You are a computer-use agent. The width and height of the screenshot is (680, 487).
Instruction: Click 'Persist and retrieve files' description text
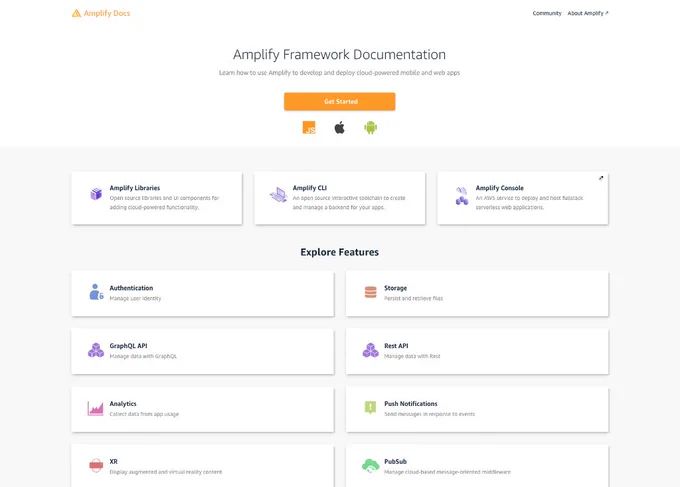click(413, 298)
